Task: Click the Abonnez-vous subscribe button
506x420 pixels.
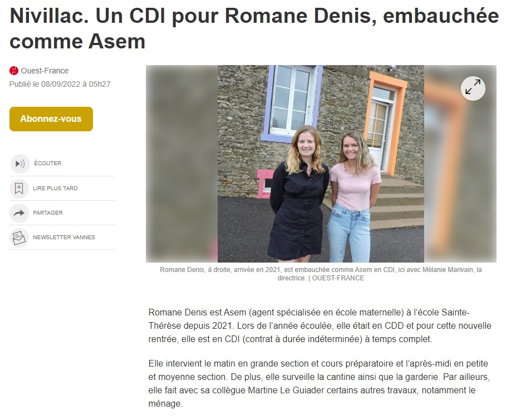Action: coord(51,118)
